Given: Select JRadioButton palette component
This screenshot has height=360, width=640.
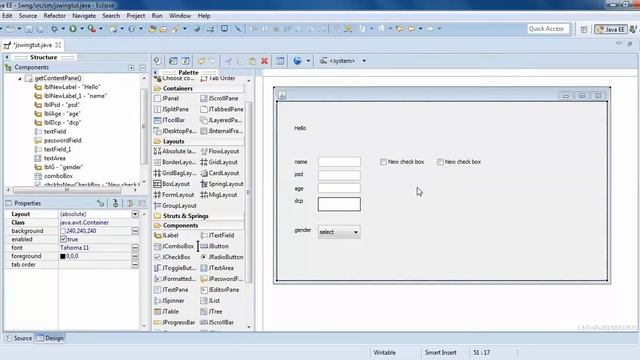Looking at the screenshot, I should pyautogui.click(x=222, y=257).
